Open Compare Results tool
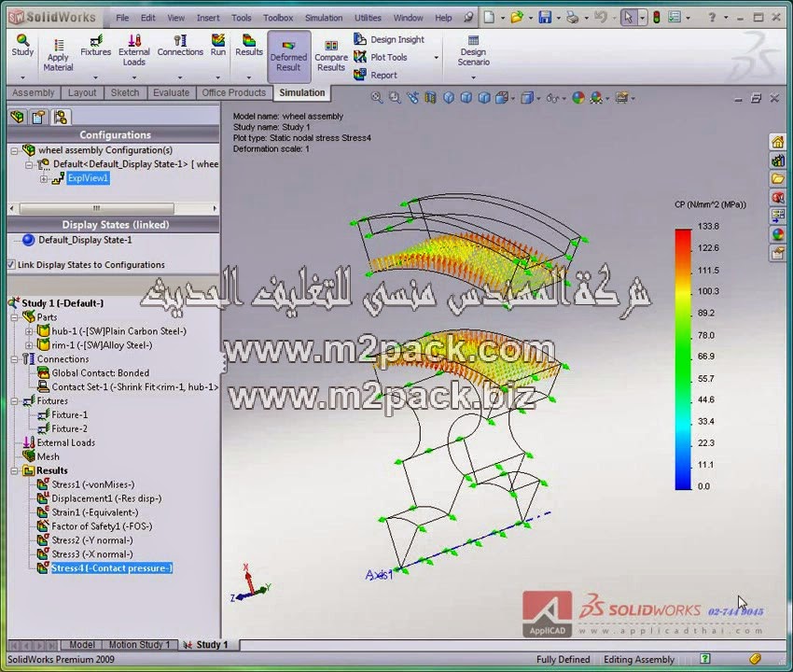793x672 pixels. click(331, 57)
